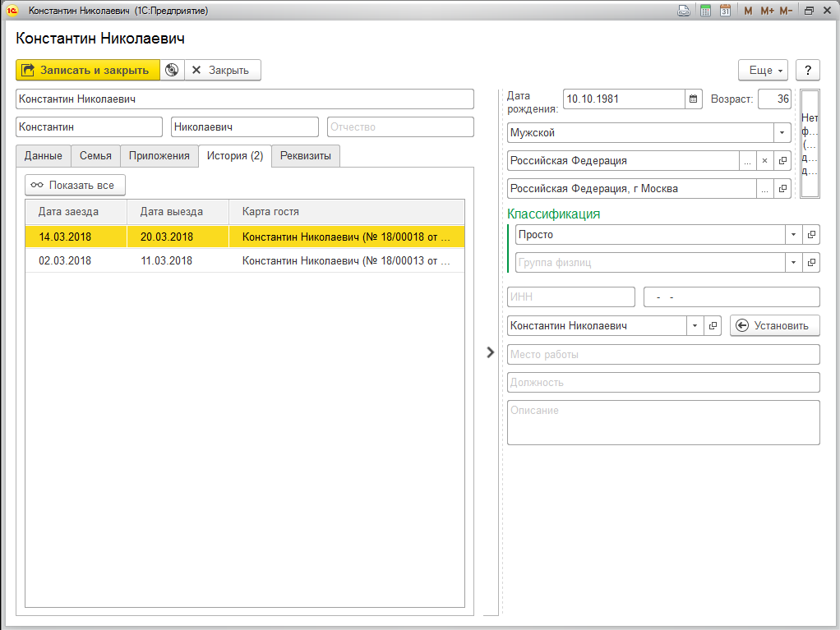The image size is (840, 630).
Task: Select the История (2) tab
Action: point(235,156)
